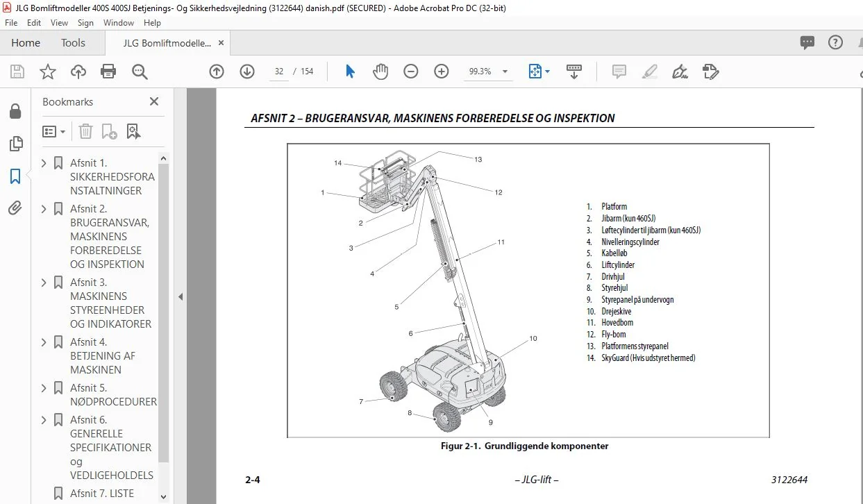Expand the Afsnit 5 bookmark

point(44,388)
